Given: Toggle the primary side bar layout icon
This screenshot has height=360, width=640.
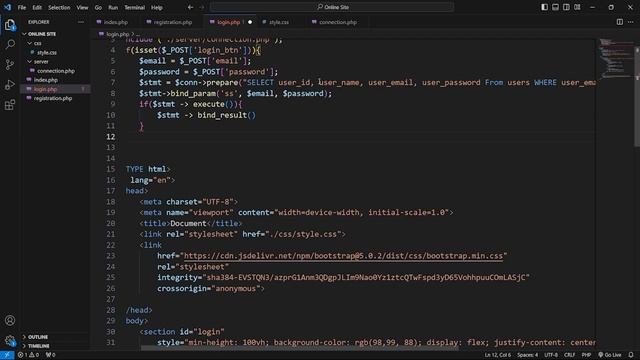Looking at the screenshot, I should pos(544,7).
